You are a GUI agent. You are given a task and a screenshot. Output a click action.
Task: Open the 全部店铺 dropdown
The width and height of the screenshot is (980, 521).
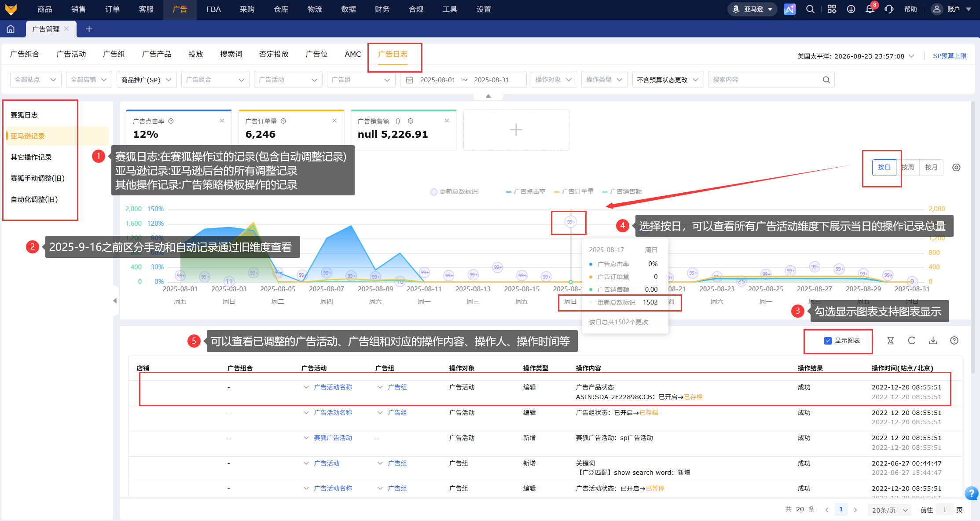(89, 80)
